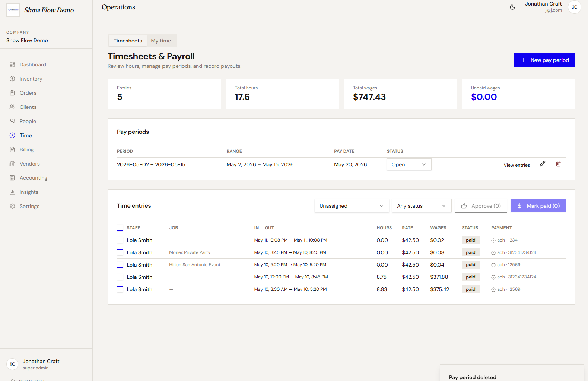
Task: Click the Settings gear in the sidebar
Action: click(12, 206)
